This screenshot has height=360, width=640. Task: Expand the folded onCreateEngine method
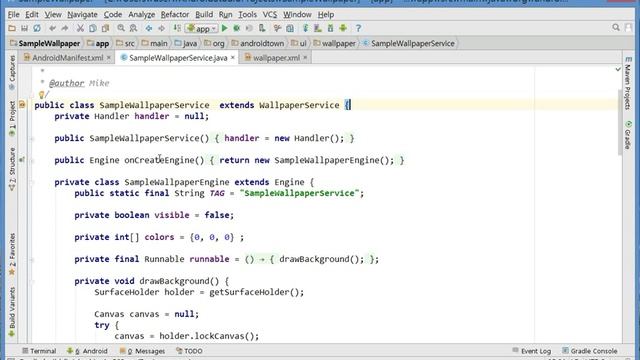32,160
